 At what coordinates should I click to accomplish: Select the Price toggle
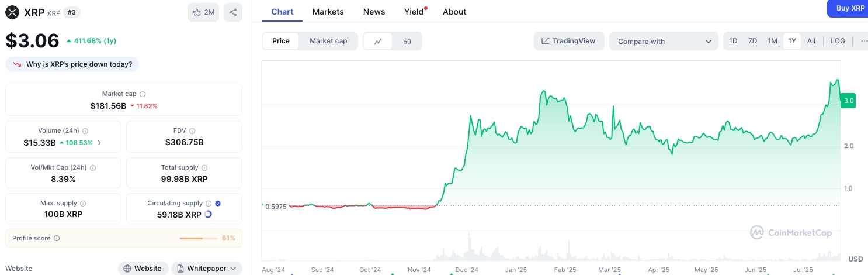pos(281,41)
